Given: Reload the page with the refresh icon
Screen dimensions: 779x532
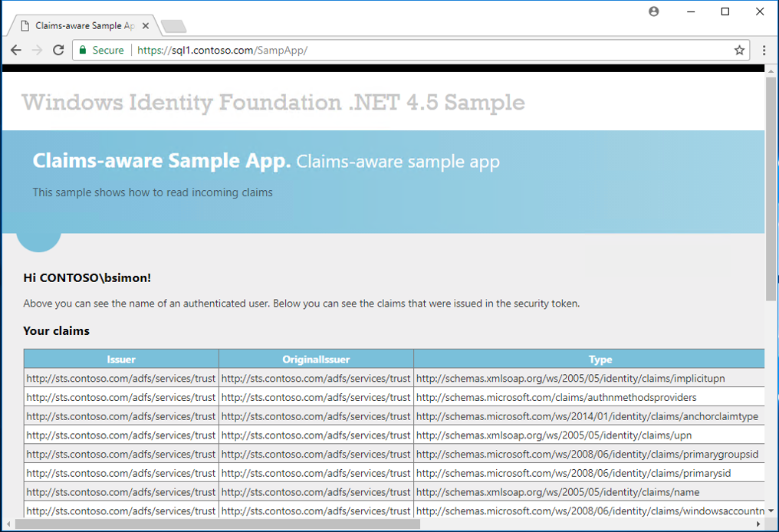Looking at the screenshot, I should (x=58, y=50).
